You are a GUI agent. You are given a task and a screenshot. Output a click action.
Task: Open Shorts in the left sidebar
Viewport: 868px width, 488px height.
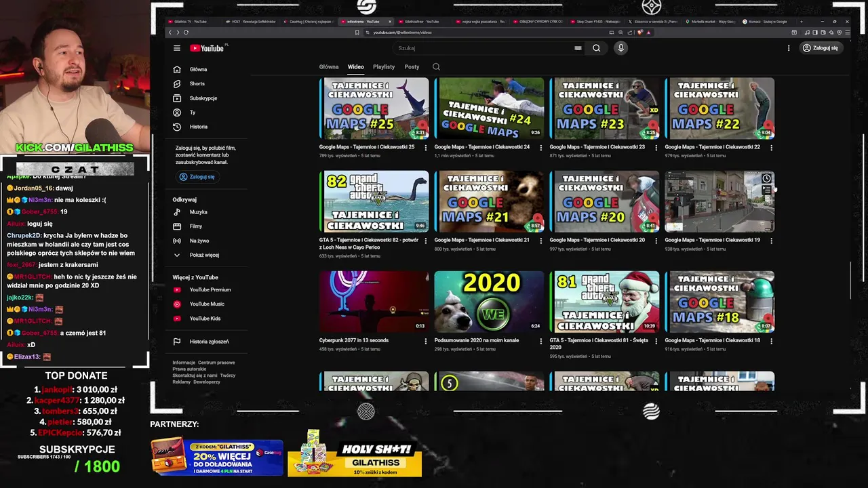pos(197,83)
